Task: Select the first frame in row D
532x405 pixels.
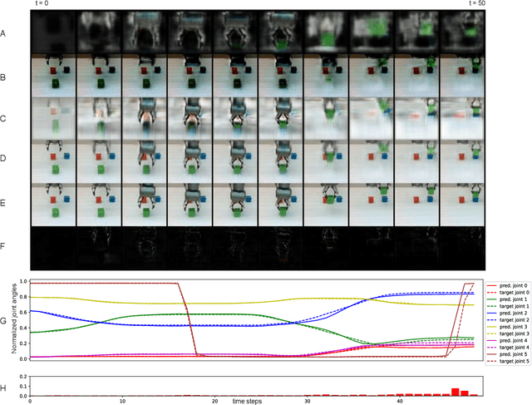Action: point(53,161)
